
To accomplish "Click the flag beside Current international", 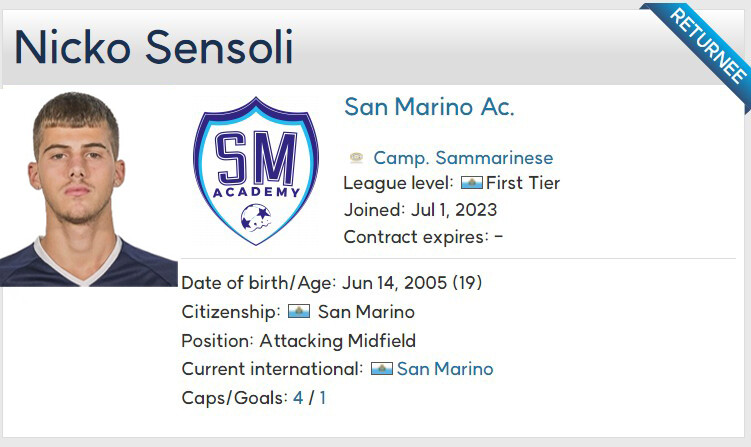I will pos(381,369).
